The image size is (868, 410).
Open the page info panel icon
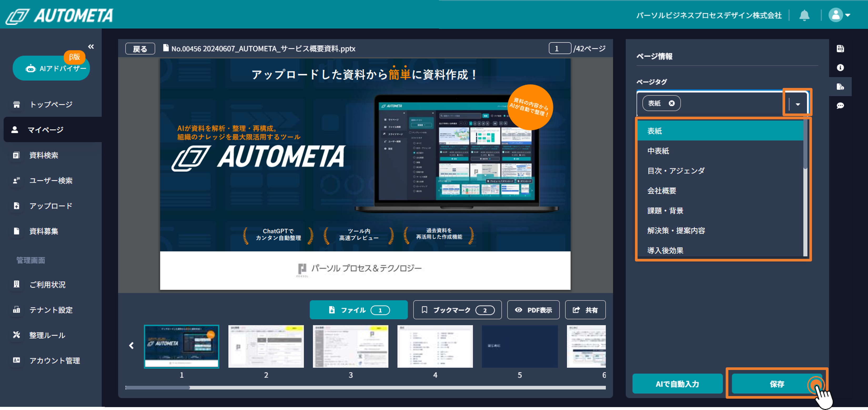click(x=840, y=87)
